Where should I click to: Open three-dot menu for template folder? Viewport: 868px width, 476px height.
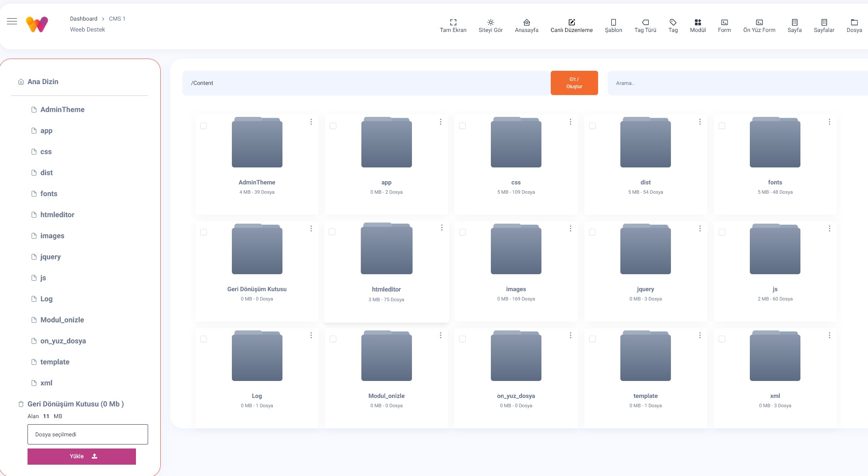(700, 335)
